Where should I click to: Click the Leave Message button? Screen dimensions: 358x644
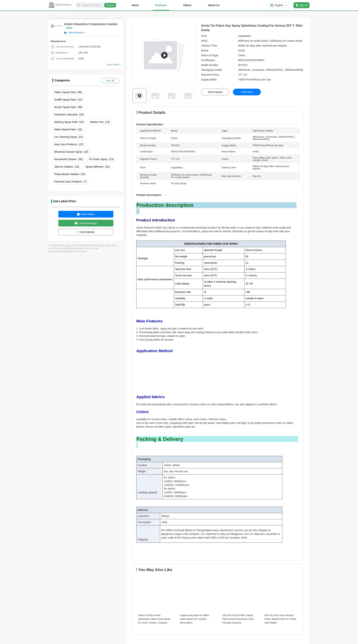click(x=86, y=223)
